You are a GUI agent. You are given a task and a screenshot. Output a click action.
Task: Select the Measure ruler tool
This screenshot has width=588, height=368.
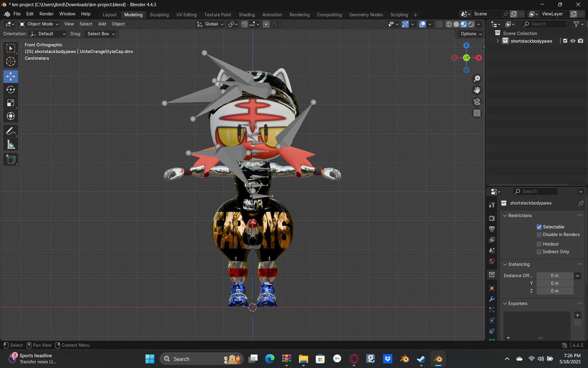(11, 145)
